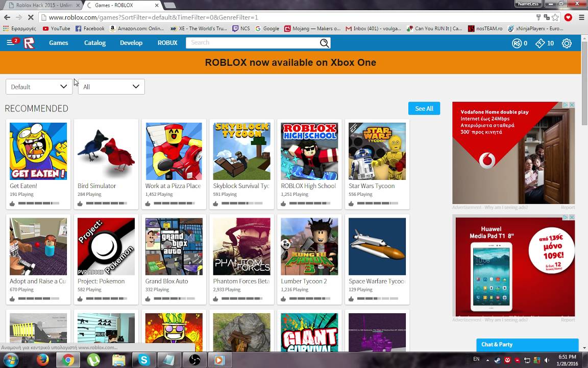588x368 pixels.
Task: Open Skyblock Survival Tycoon thumbnail
Action: [241, 151]
